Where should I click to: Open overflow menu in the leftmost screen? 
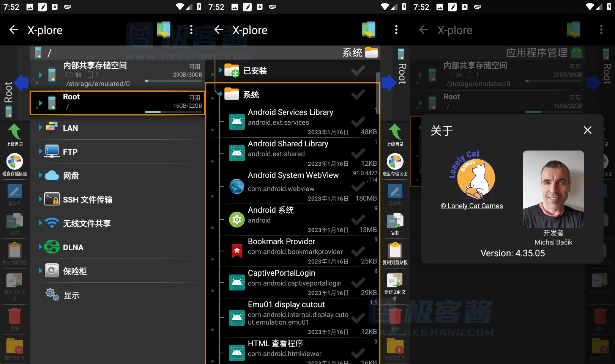click(x=191, y=30)
